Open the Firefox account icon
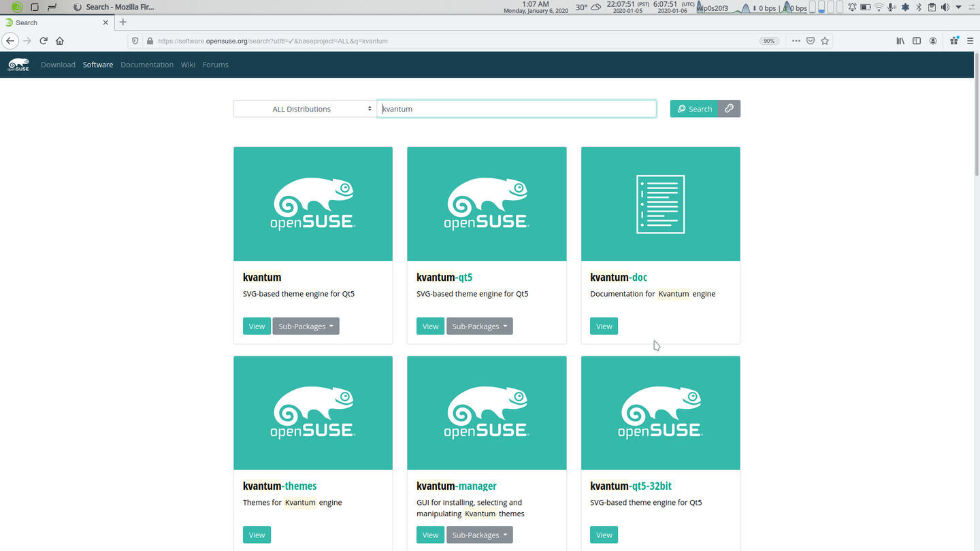Screen dimensions: 980x551 [x=933, y=41]
